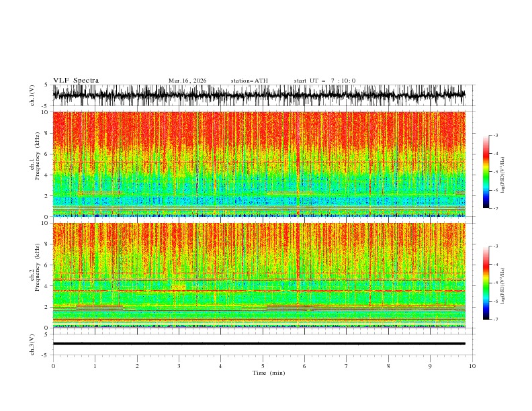Click the 'Mar.16, 2026' date label
The width and height of the screenshot is (532, 411).
tap(187, 81)
